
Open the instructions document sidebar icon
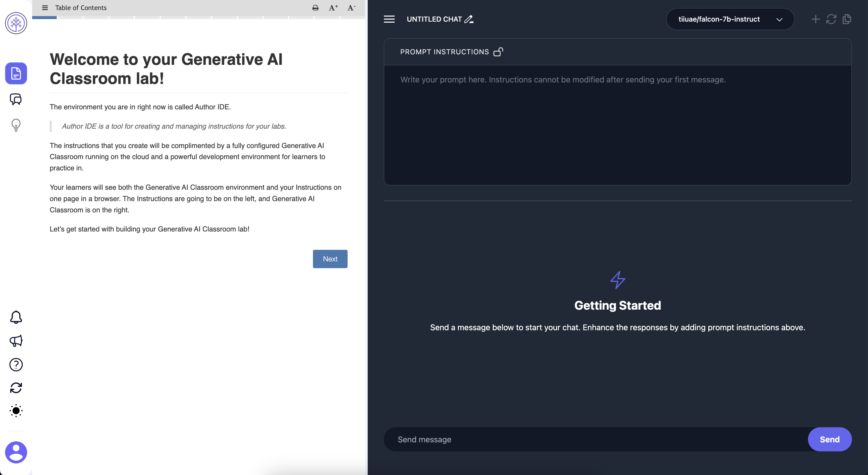click(x=16, y=73)
